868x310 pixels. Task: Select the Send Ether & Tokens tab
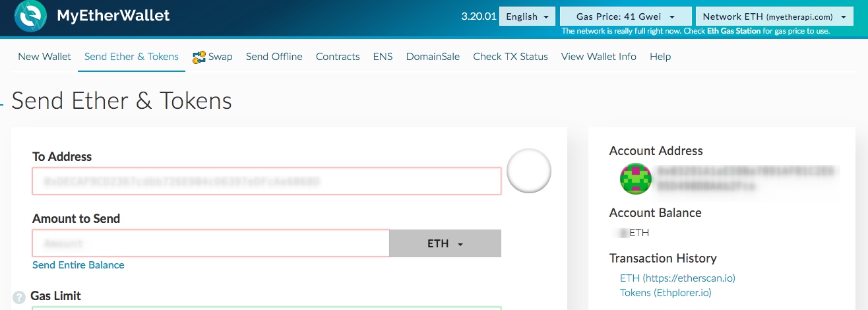131,57
